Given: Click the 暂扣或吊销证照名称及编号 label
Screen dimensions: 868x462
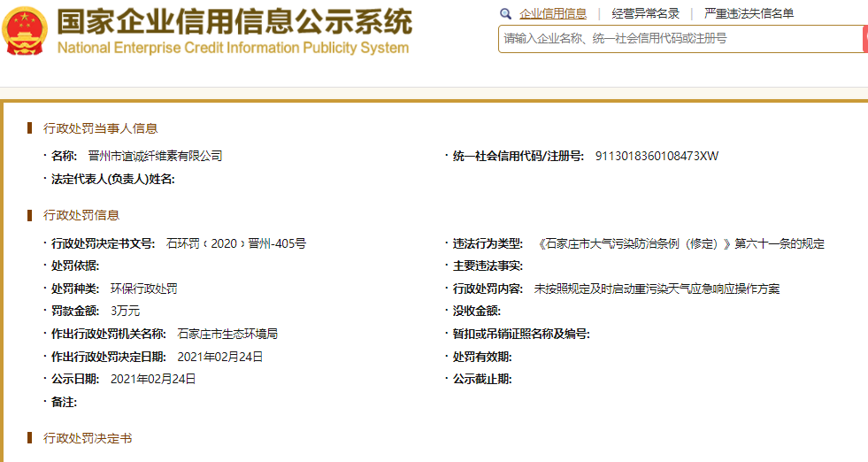Looking at the screenshot, I should tap(521, 334).
